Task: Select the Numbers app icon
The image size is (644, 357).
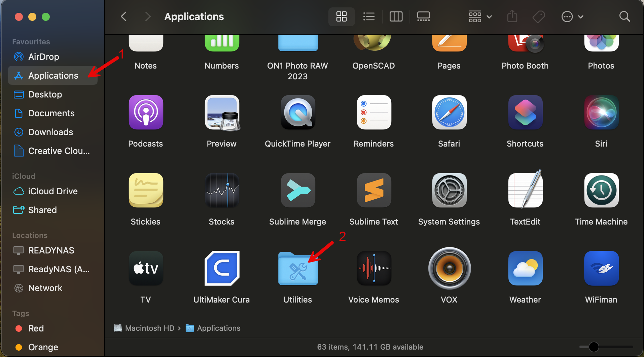Action: pos(222,43)
